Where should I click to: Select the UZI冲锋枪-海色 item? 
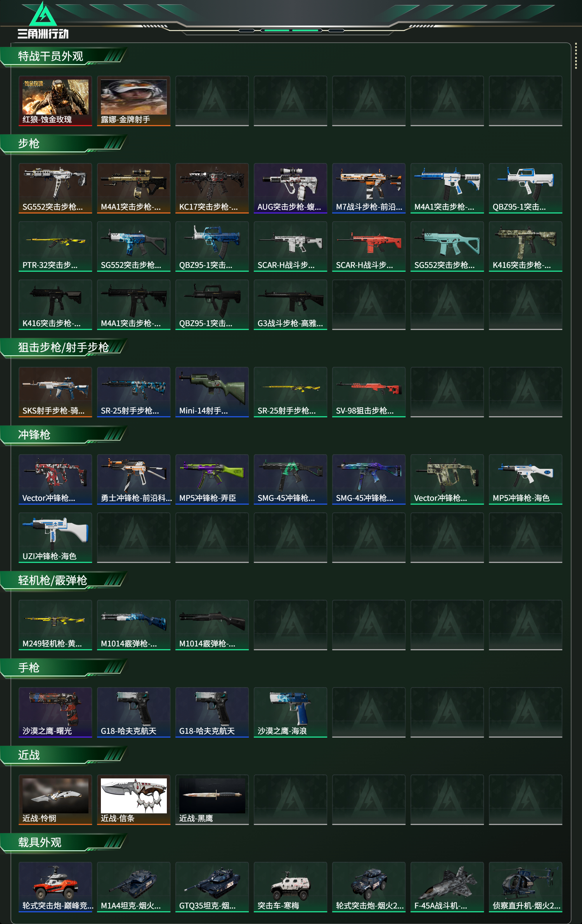click(x=55, y=538)
